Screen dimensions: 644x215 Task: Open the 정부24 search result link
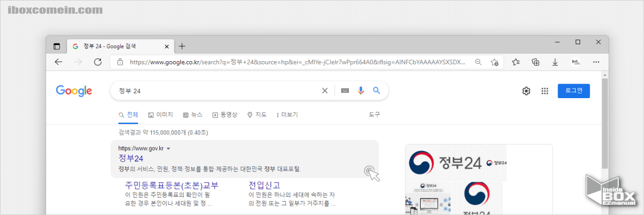coord(131,158)
